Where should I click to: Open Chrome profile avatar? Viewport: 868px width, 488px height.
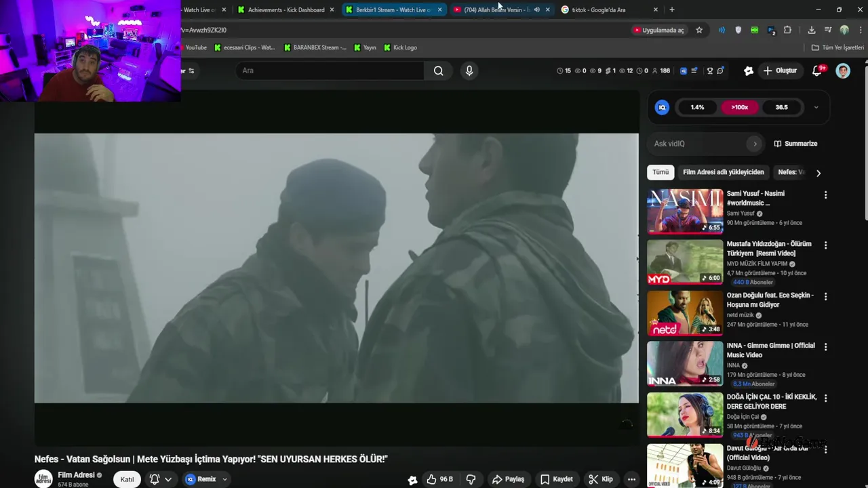pyautogui.click(x=844, y=30)
